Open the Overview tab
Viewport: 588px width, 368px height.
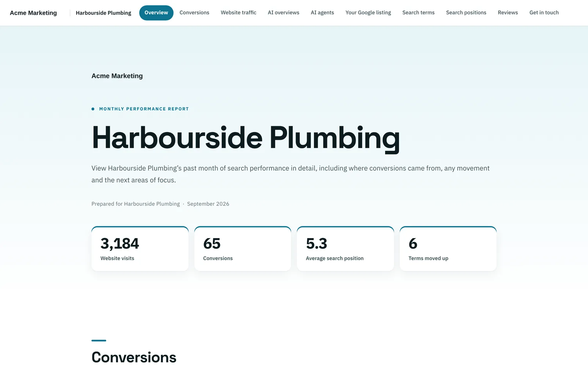click(x=156, y=13)
